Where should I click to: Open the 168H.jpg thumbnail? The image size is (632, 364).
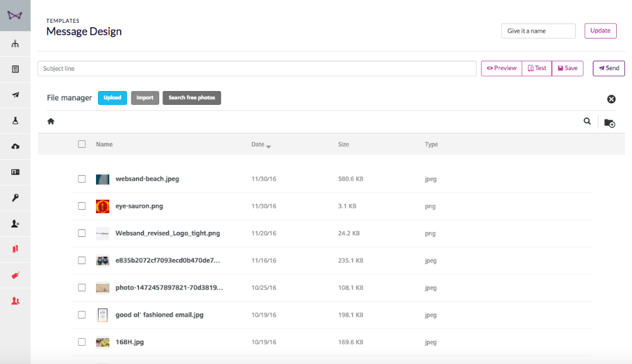pos(102,343)
